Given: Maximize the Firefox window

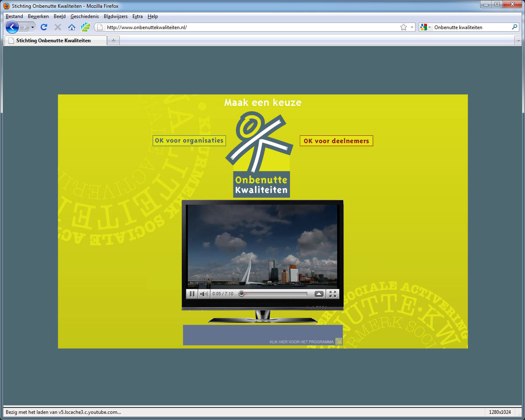Looking at the screenshot, I should [497, 4].
